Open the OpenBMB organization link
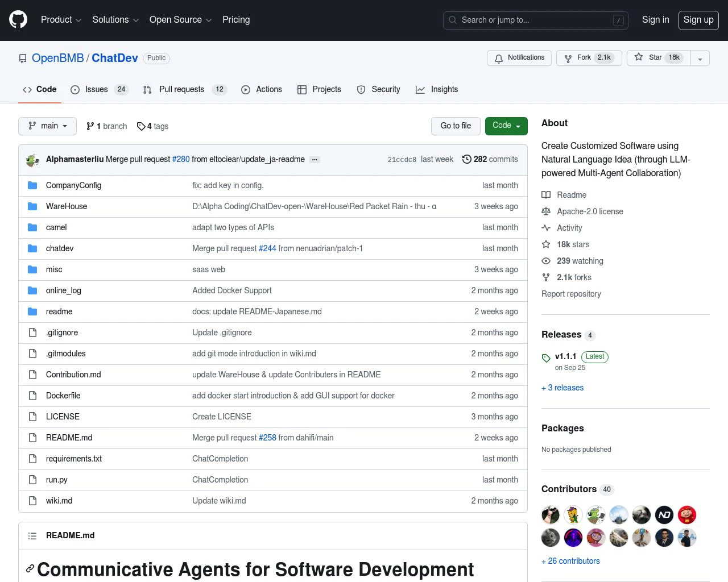 click(58, 58)
